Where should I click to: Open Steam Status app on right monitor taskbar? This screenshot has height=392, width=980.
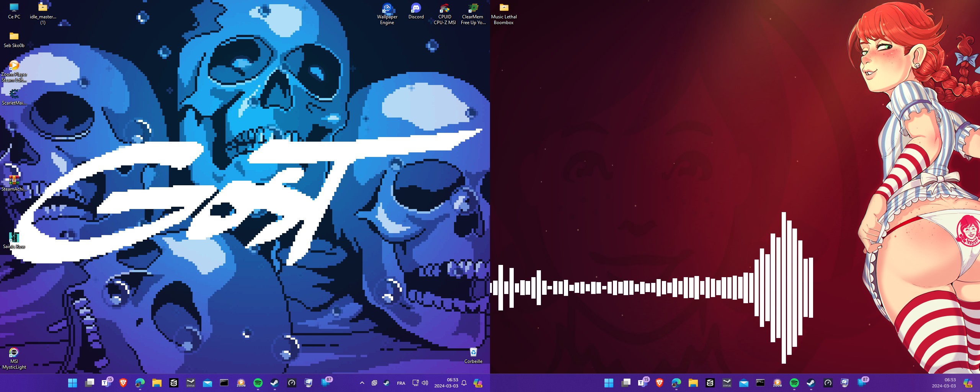pyautogui.click(x=727, y=383)
